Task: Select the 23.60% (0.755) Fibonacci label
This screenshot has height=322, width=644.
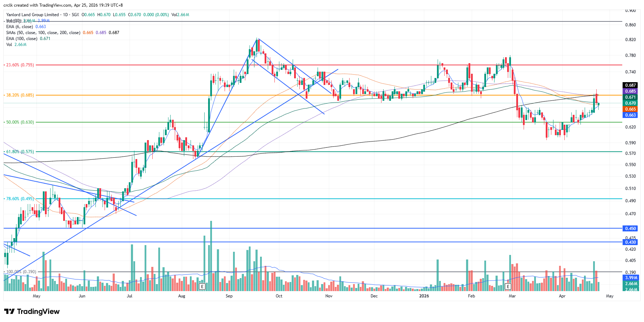Action: (x=20, y=65)
